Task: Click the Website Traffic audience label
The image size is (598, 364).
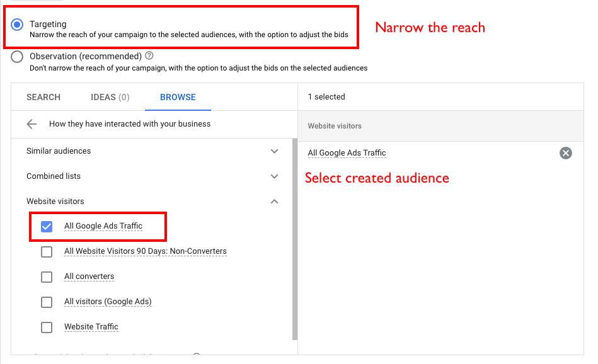Action: 91,327
